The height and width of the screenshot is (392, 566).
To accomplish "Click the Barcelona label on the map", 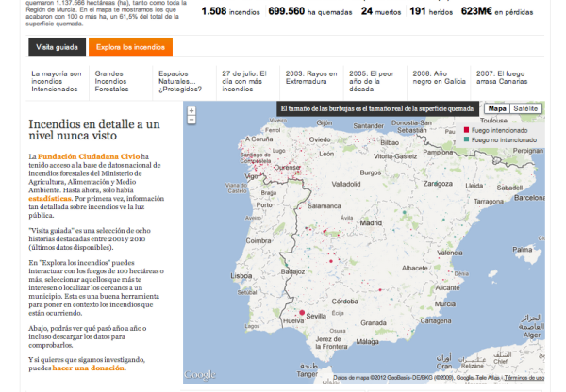I will (529, 198).
